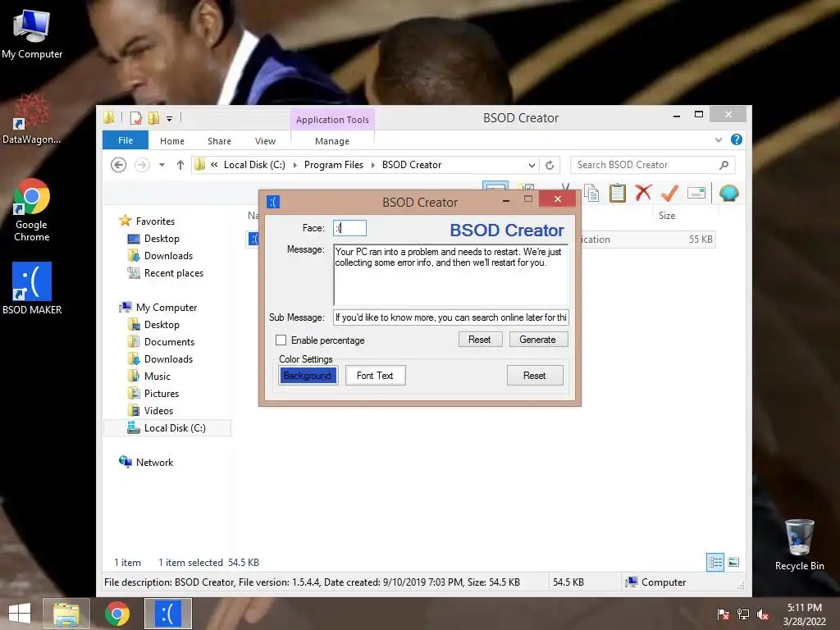Click the red X delete icon in Explorer toolbar
The image size is (840, 630).
click(x=643, y=193)
